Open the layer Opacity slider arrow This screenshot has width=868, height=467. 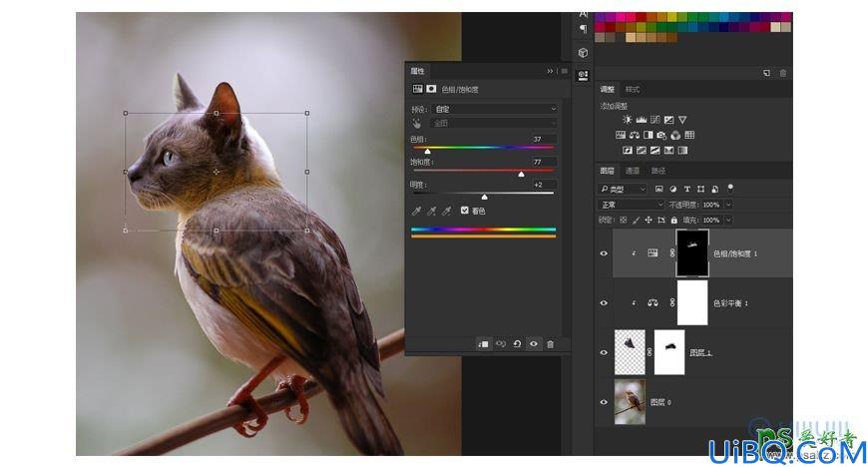728,205
